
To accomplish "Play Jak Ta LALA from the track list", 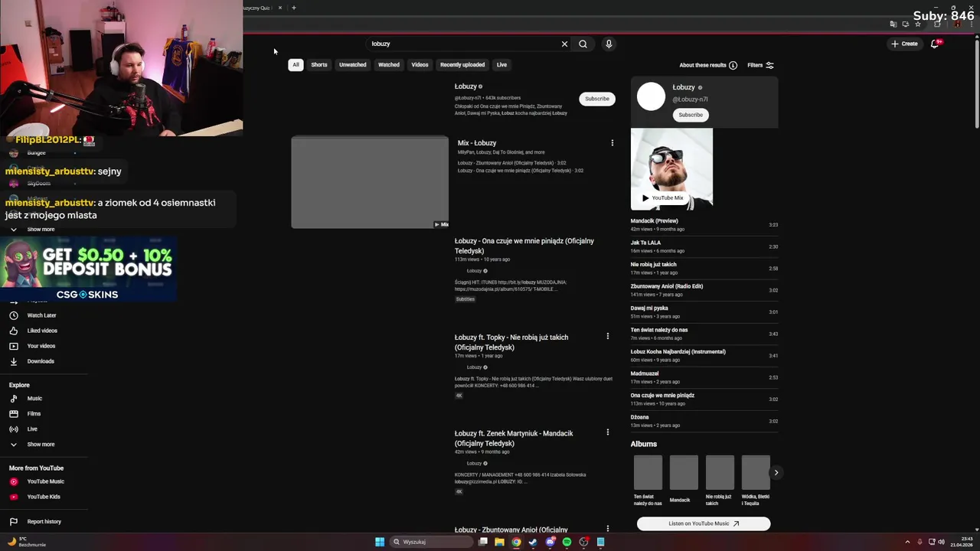I will [x=704, y=246].
